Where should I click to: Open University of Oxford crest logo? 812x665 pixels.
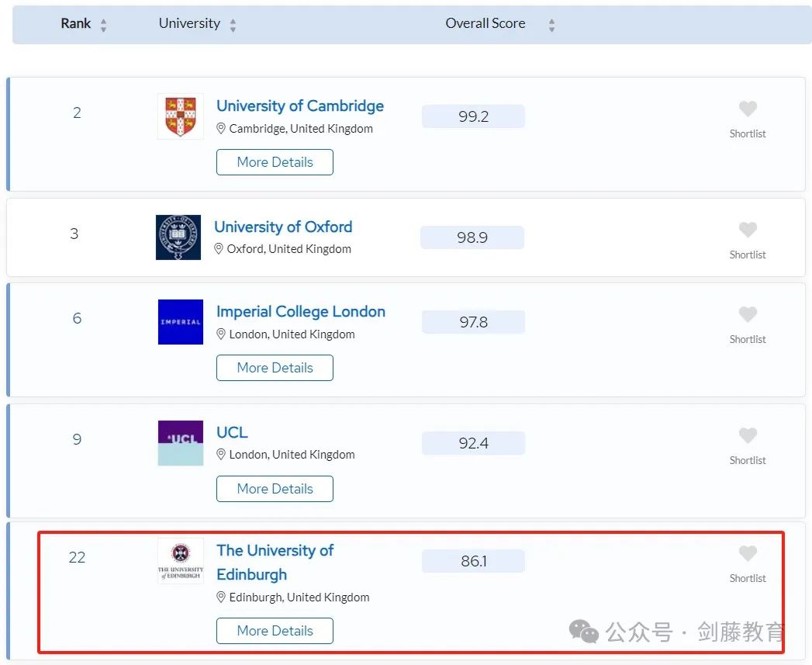coord(178,237)
